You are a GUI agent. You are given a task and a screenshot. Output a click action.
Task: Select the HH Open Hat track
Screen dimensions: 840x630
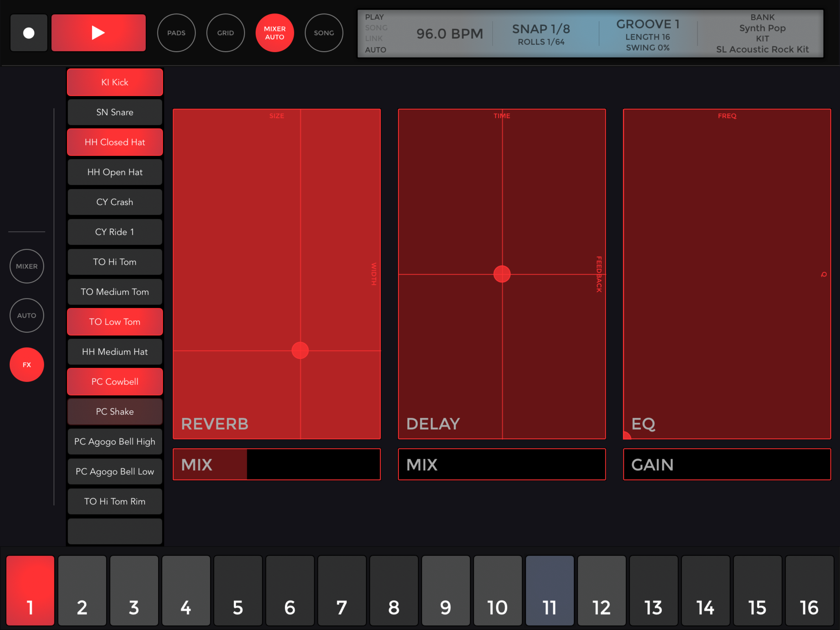point(115,172)
